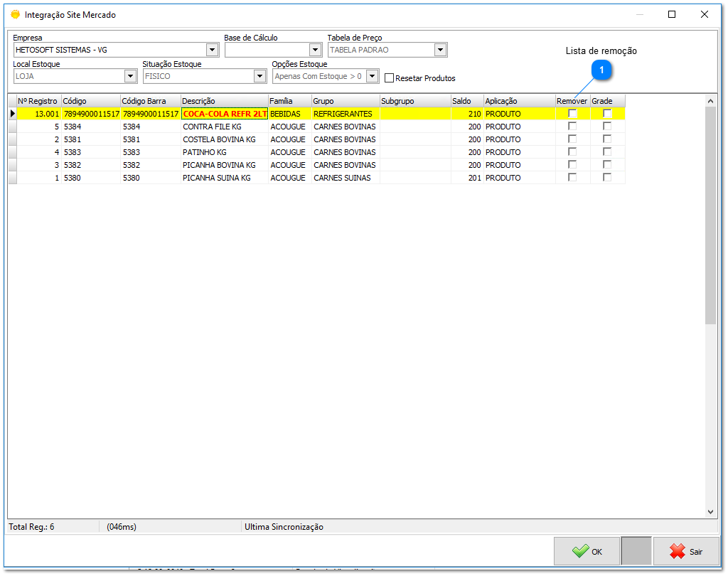Sort by the Descrição column header

point(224,101)
